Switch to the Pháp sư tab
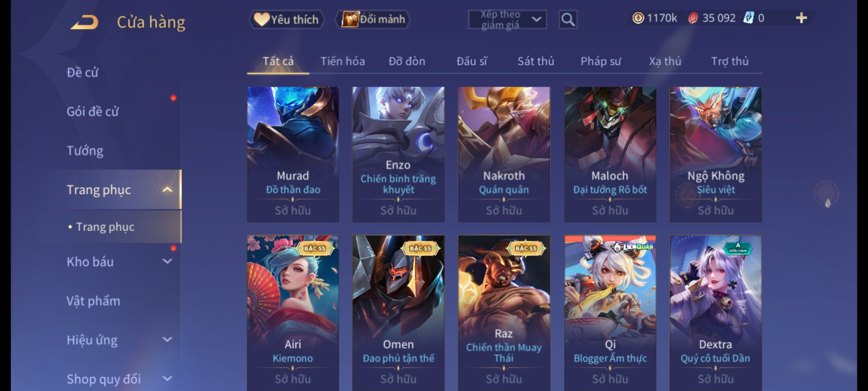The image size is (868, 391). coord(601,62)
